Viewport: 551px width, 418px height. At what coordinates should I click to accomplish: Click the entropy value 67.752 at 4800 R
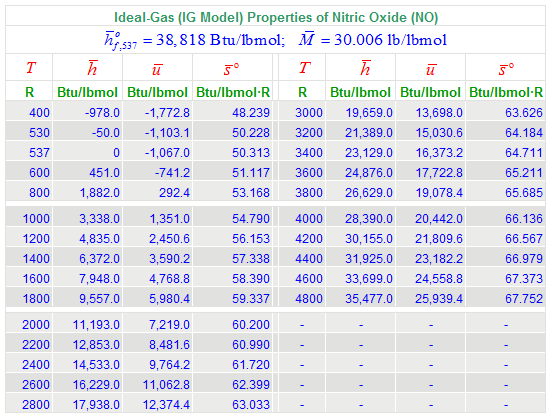524,299
